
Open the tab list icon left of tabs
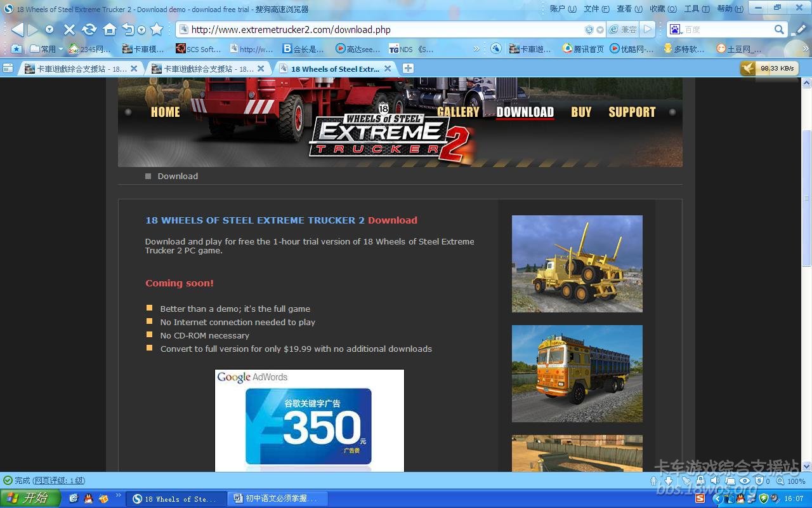[x=8, y=69]
